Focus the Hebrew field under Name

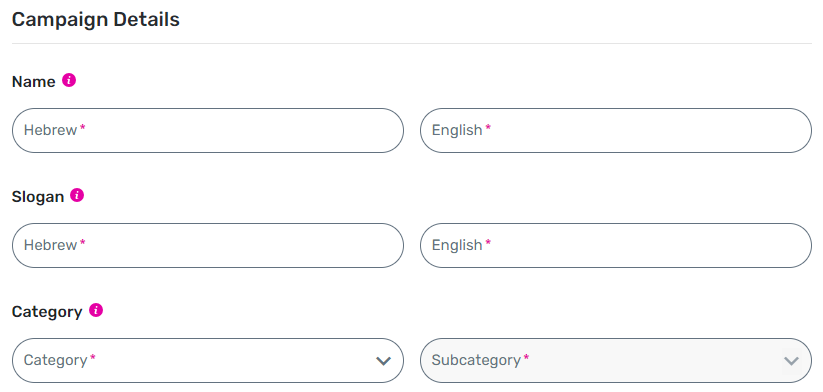coord(208,131)
